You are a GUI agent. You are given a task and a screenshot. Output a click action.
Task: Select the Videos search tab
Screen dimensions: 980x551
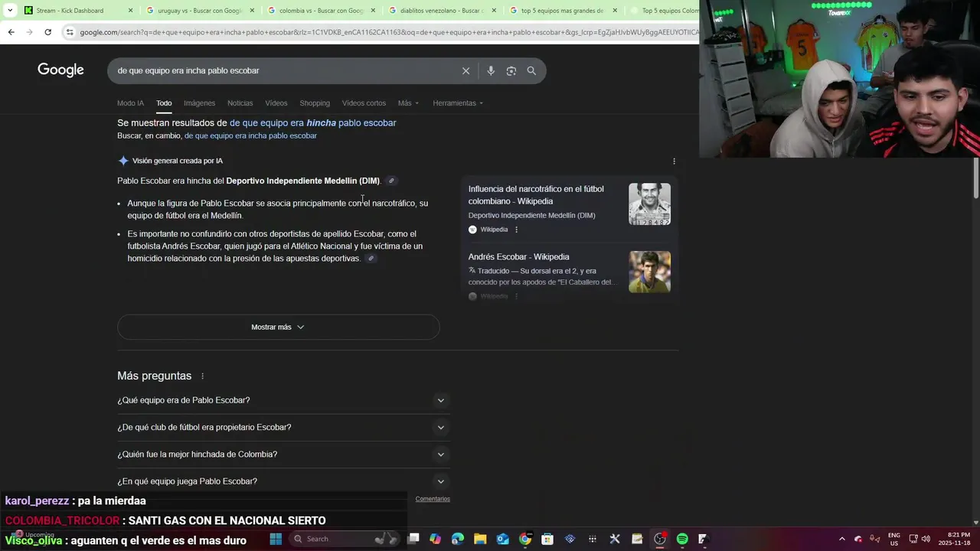tap(276, 103)
